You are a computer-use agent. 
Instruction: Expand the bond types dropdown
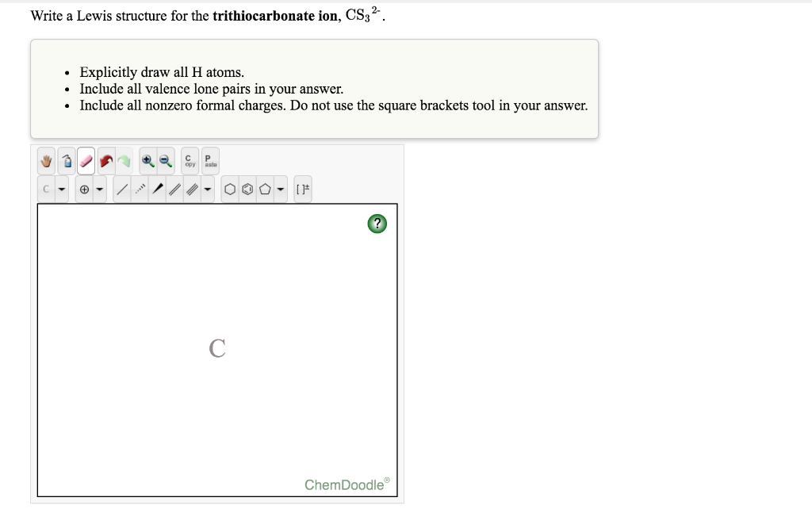(x=208, y=189)
